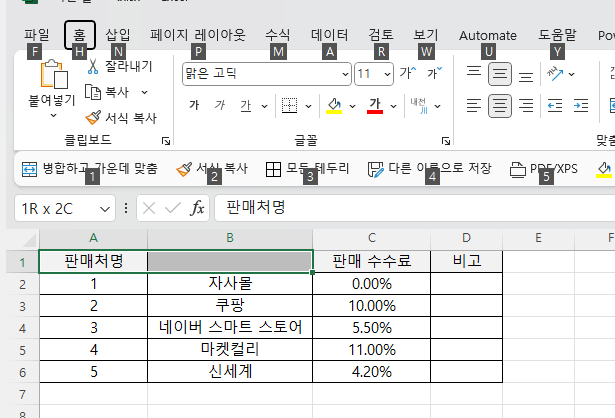Click the formula bar cancel X icon

(149, 208)
